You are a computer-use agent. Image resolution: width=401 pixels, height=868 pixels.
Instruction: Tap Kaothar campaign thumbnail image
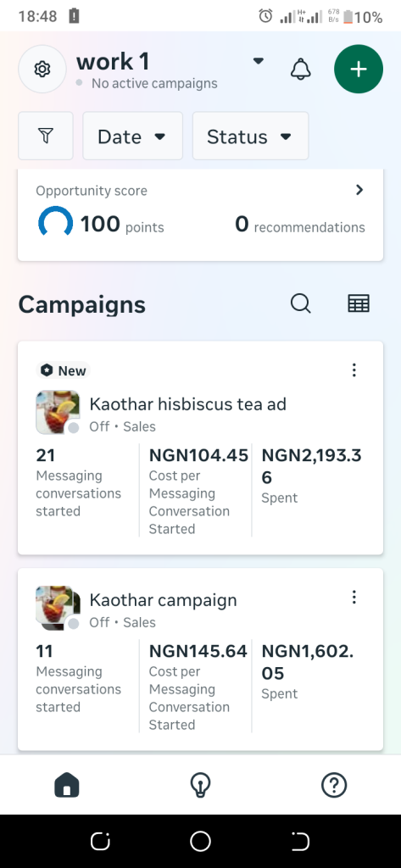58,608
